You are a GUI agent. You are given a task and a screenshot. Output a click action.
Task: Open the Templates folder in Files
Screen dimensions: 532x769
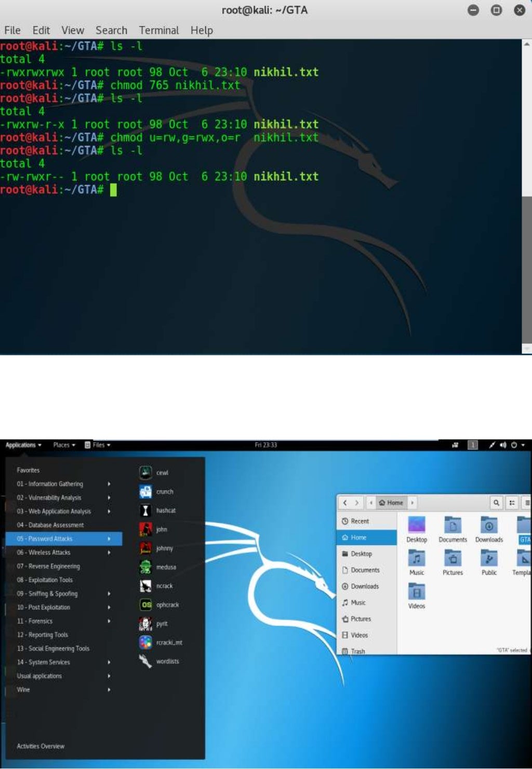(522, 563)
